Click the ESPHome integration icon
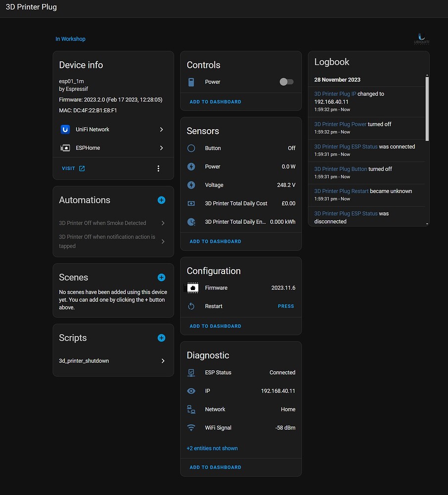The image size is (448, 495). coord(65,148)
